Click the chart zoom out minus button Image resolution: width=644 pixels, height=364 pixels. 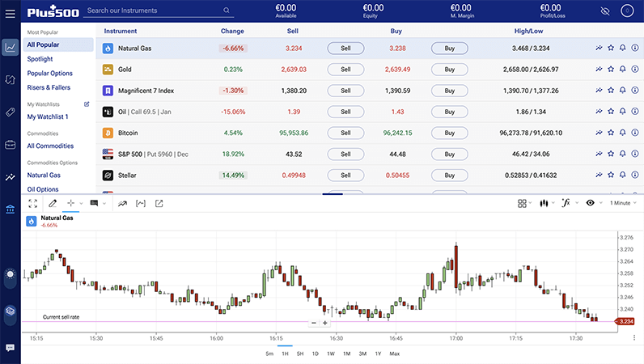(x=314, y=323)
